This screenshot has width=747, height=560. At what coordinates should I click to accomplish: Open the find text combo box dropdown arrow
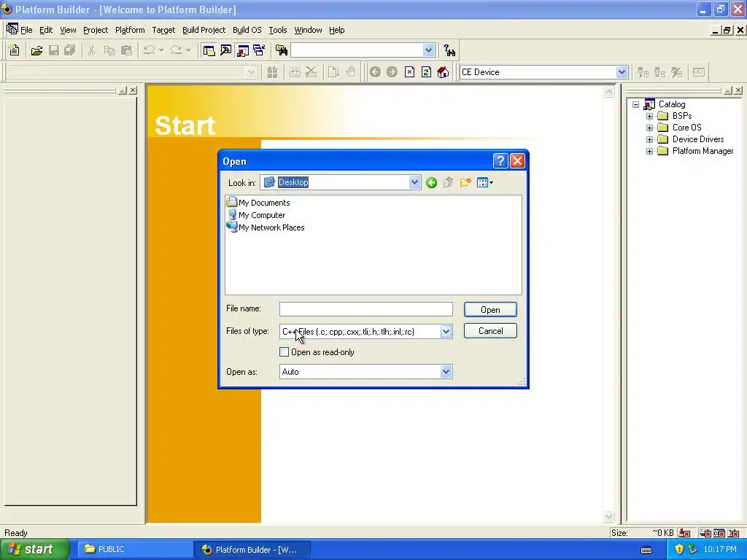pyautogui.click(x=428, y=50)
